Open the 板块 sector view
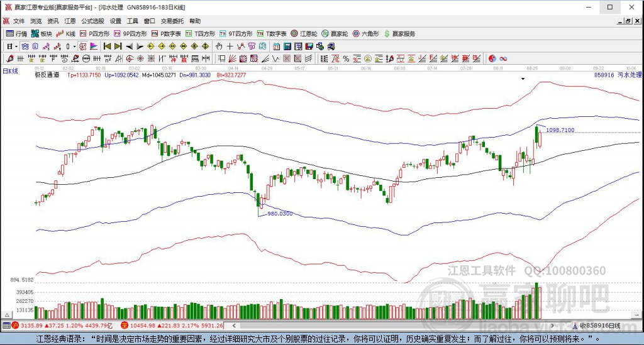 42,34
